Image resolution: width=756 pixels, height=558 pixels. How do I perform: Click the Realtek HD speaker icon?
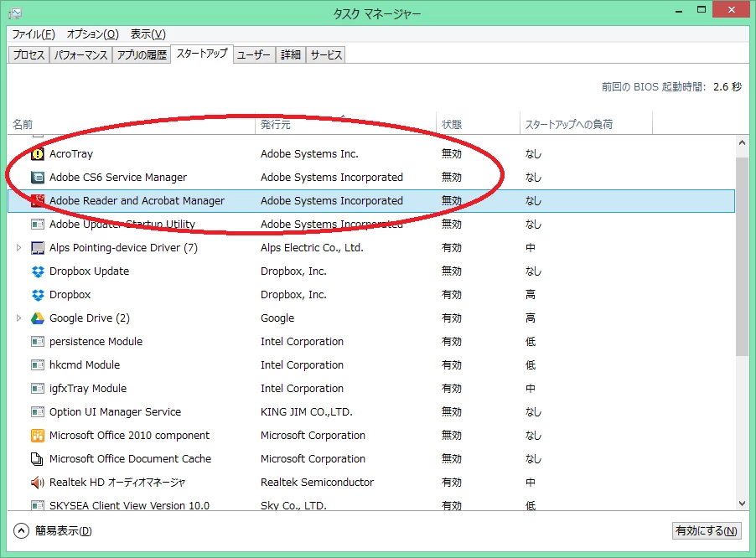(x=38, y=483)
